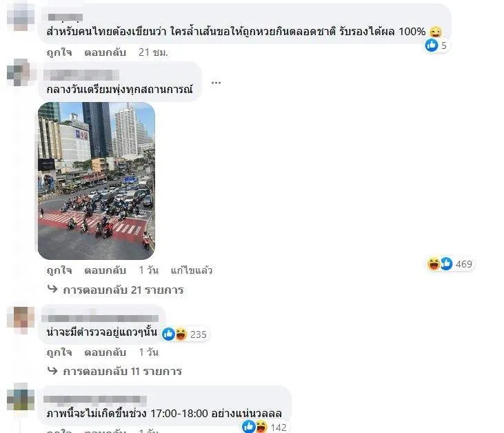Image resolution: width=504 pixels, height=433 pixels.
Task: Click the haha icon beside count 142
Action: (261, 427)
